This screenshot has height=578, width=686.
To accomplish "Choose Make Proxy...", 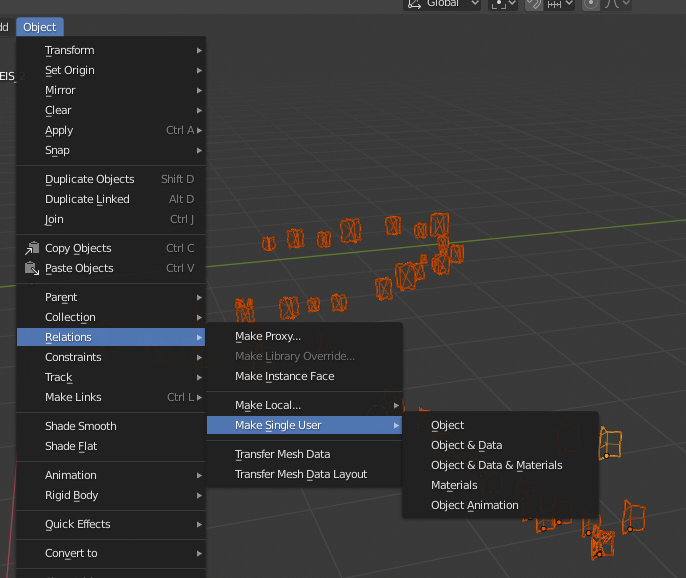I will (304, 336).
